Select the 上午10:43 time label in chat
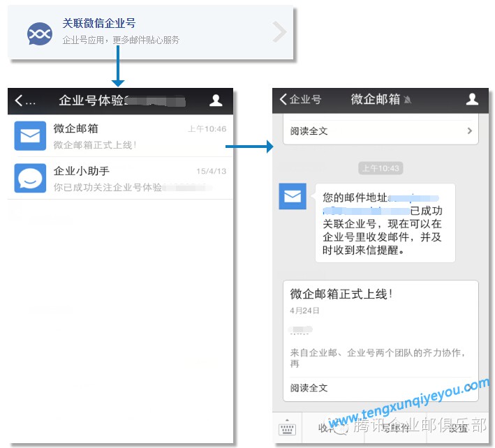This screenshot has height=448, width=495. point(381,168)
